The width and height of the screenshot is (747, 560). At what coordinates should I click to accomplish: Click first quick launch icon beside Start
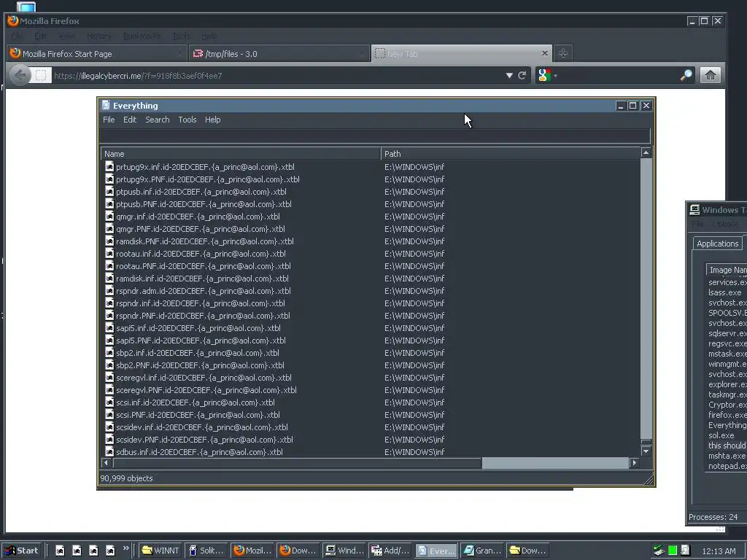(60, 551)
